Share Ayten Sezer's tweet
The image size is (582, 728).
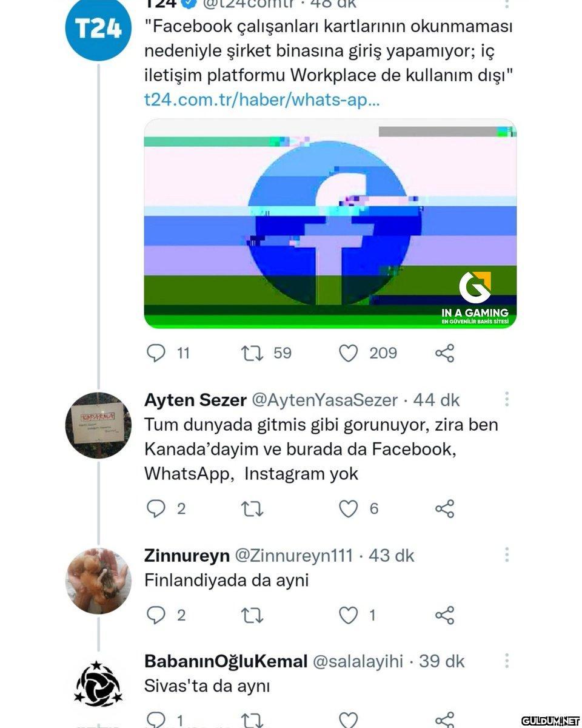[444, 509]
